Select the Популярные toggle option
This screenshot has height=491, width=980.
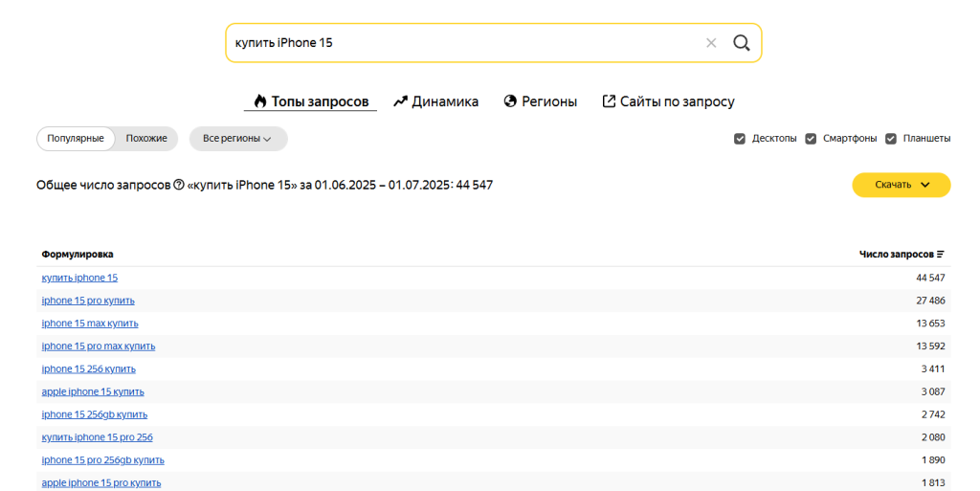pyautogui.click(x=76, y=139)
